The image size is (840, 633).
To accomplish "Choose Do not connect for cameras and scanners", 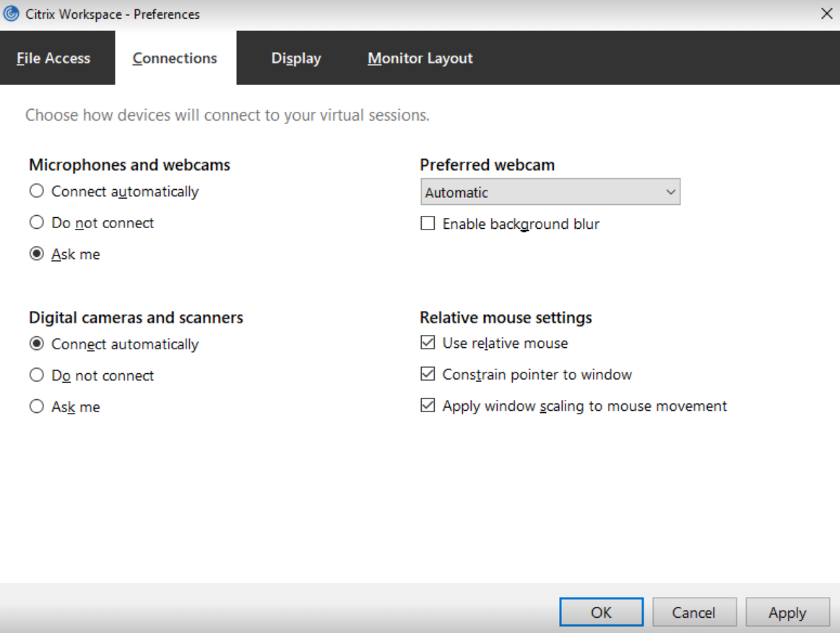I will tap(37, 375).
